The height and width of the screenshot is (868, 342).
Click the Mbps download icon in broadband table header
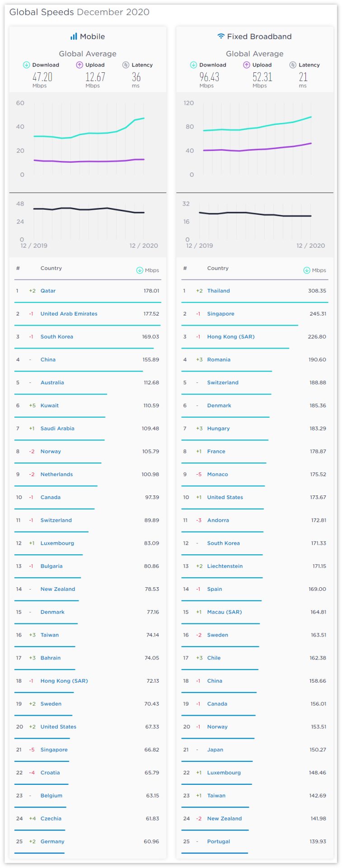click(307, 270)
